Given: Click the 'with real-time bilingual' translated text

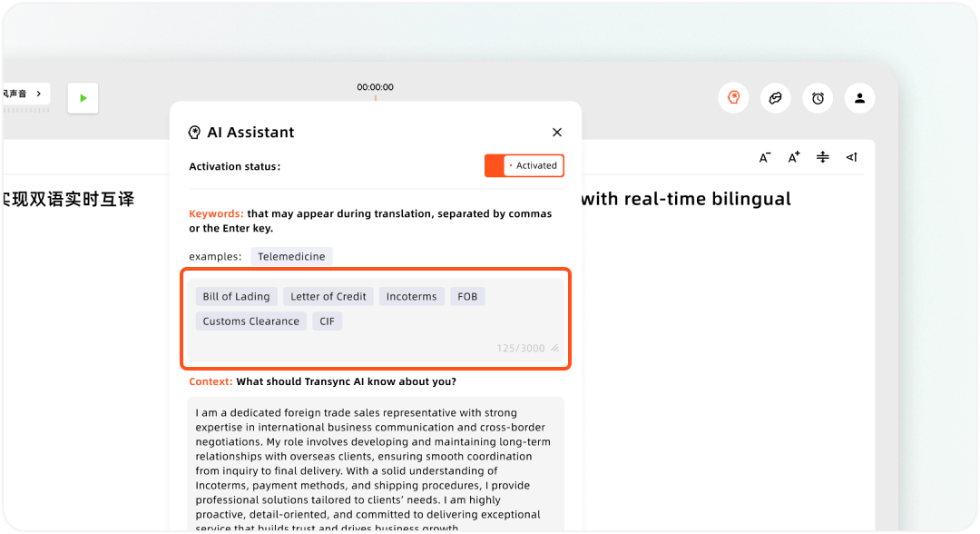Looking at the screenshot, I should click(x=686, y=199).
